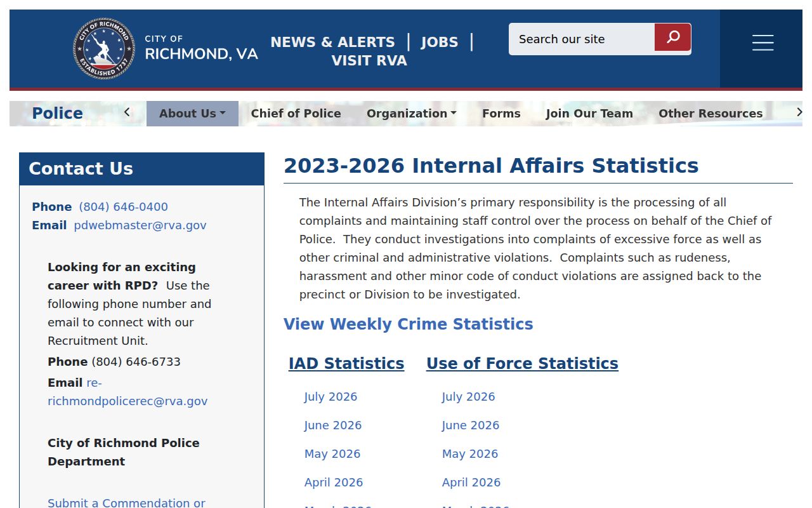Open Submit a Commendation link

(x=126, y=502)
